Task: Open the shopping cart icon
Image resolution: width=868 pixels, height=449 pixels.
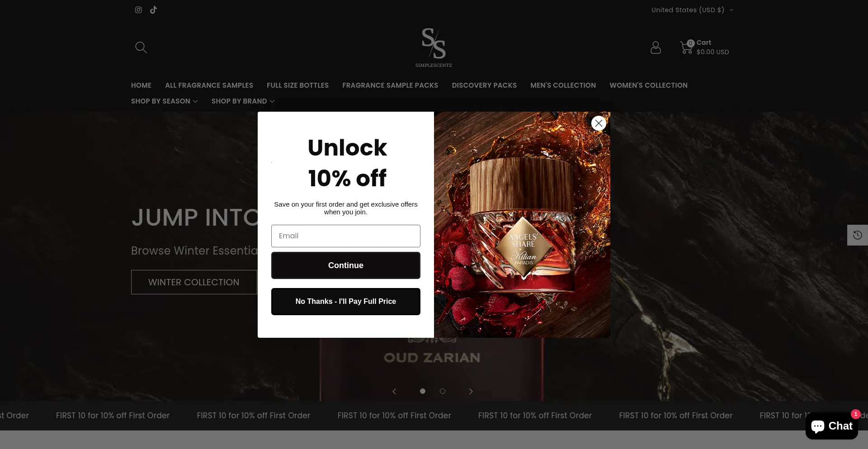Action: [686, 47]
